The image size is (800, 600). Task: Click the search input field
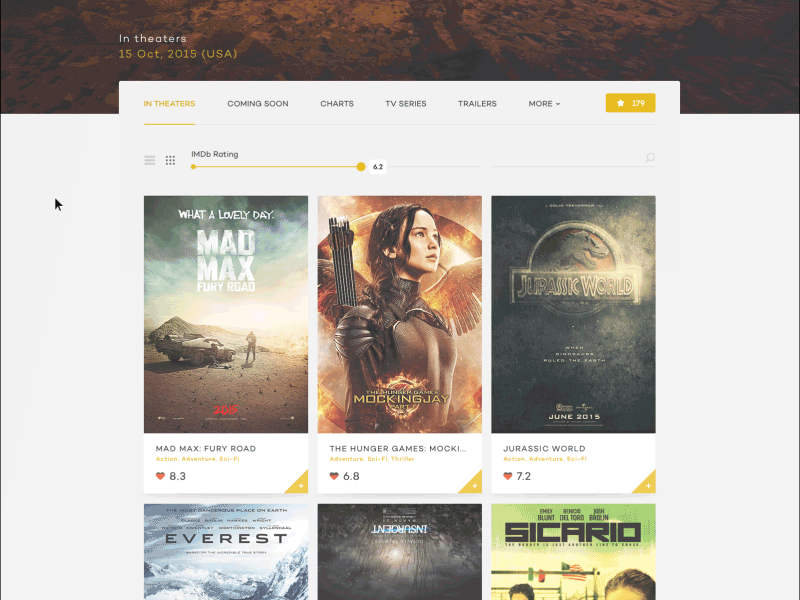pos(573,158)
